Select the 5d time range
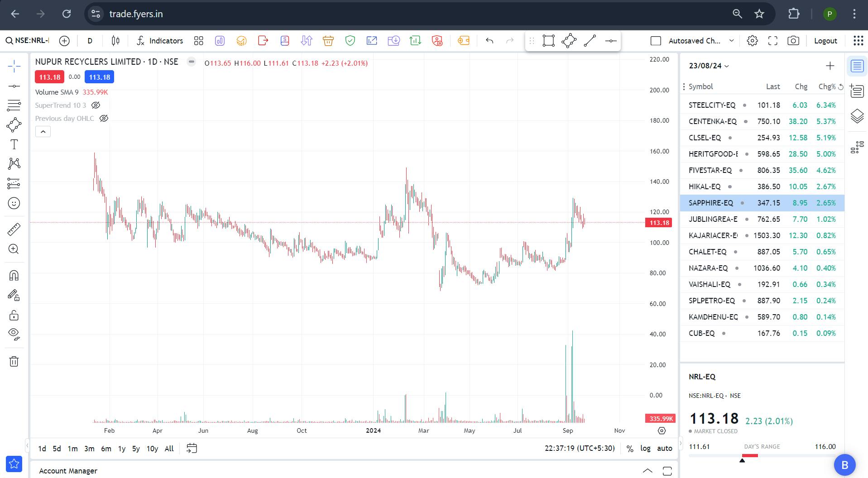The width and height of the screenshot is (868, 478). (57, 449)
